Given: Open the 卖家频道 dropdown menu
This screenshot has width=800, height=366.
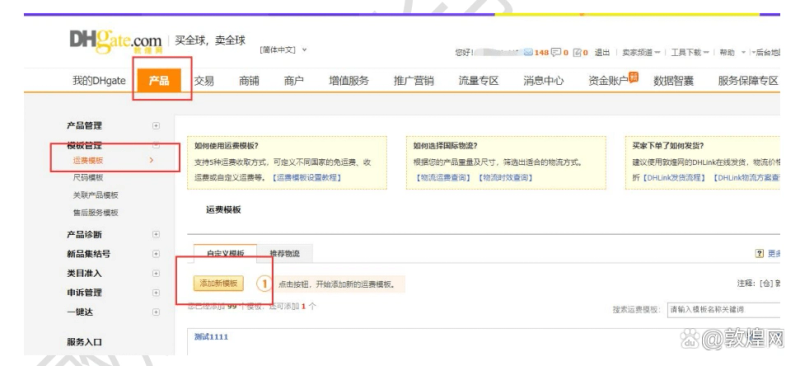Looking at the screenshot, I should pos(640,53).
